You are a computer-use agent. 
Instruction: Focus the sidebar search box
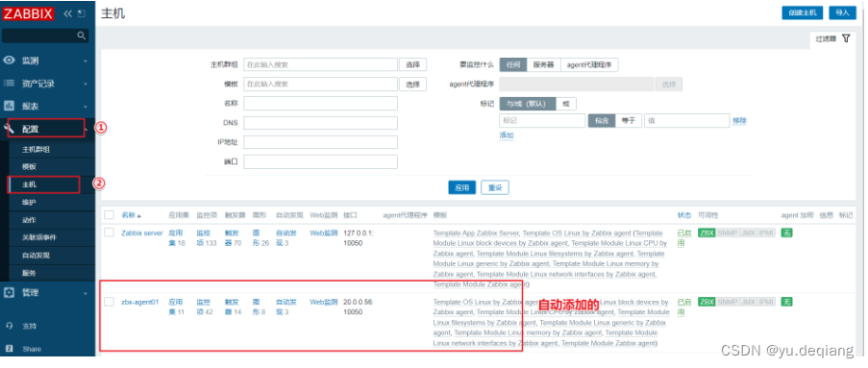(x=45, y=36)
